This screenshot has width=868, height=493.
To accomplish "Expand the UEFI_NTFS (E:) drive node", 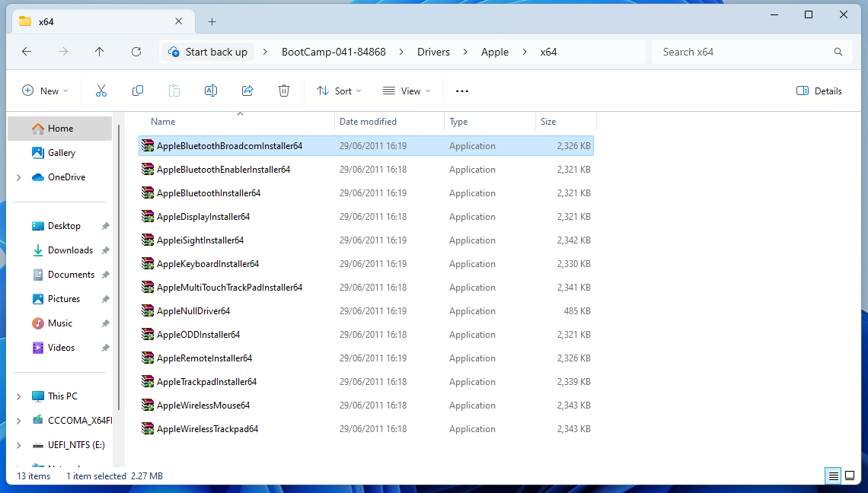I will 19,445.
